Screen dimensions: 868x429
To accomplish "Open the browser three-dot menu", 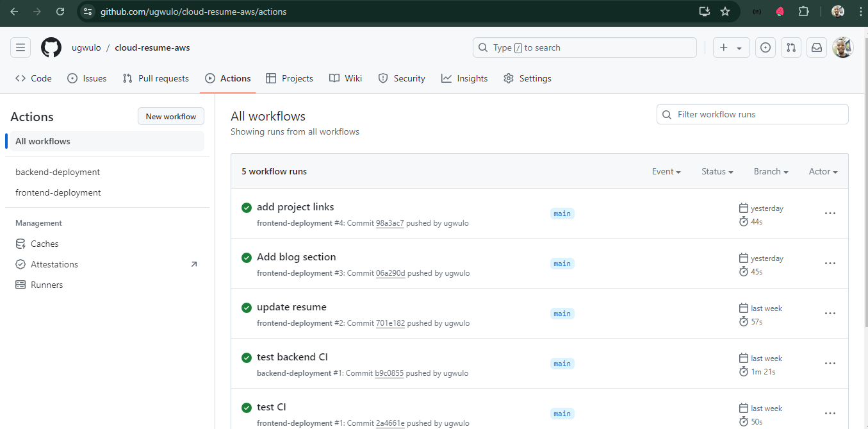I will [860, 12].
